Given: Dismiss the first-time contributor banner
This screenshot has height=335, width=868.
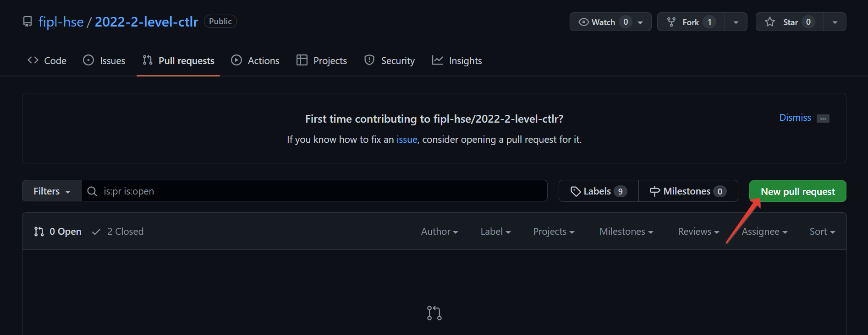Looking at the screenshot, I should [795, 118].
